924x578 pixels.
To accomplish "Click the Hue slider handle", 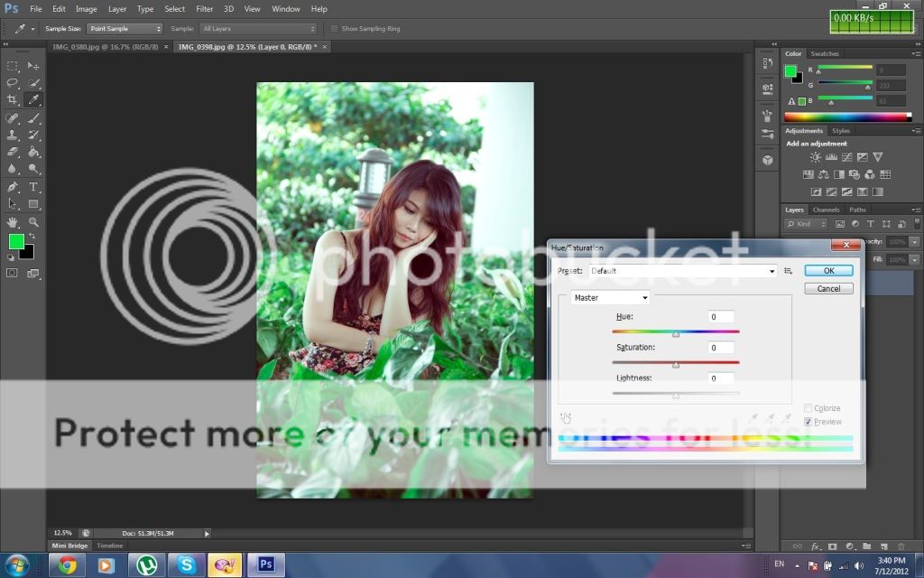I will point(676,334).
